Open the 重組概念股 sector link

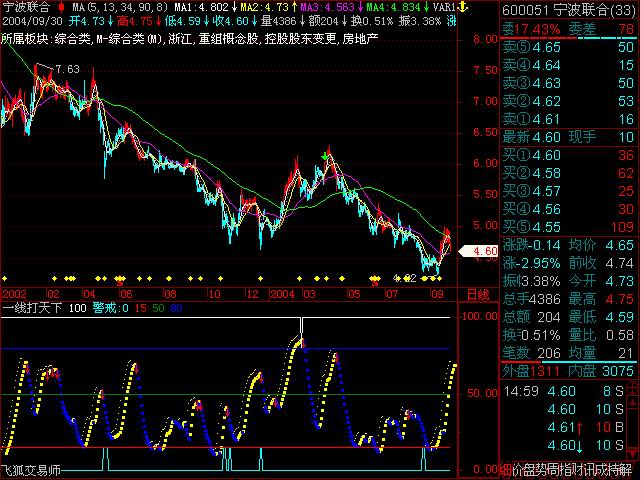coord(229,38)
